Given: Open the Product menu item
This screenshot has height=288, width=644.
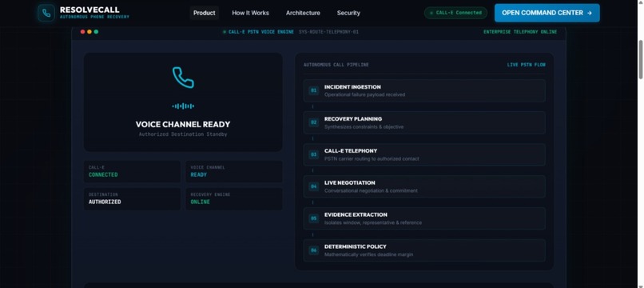Looking at the screenshot, I should pos(204,13).
